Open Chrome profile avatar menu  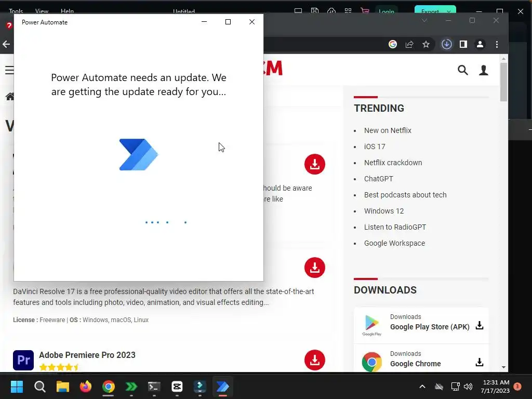point(480,44)
